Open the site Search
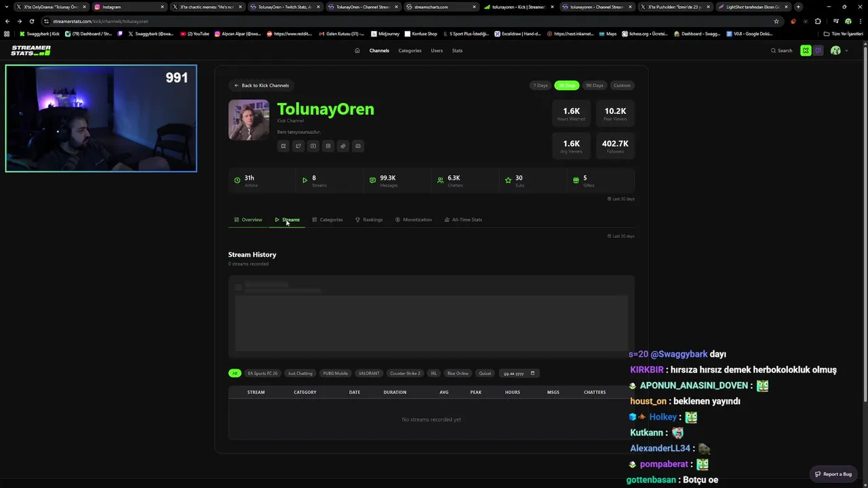This screenshot has height=488, width=868. point(781,50)
